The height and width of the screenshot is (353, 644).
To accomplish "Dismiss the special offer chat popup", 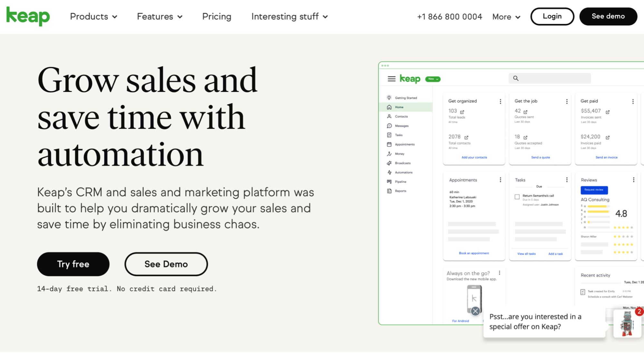I will coord(475,311).
